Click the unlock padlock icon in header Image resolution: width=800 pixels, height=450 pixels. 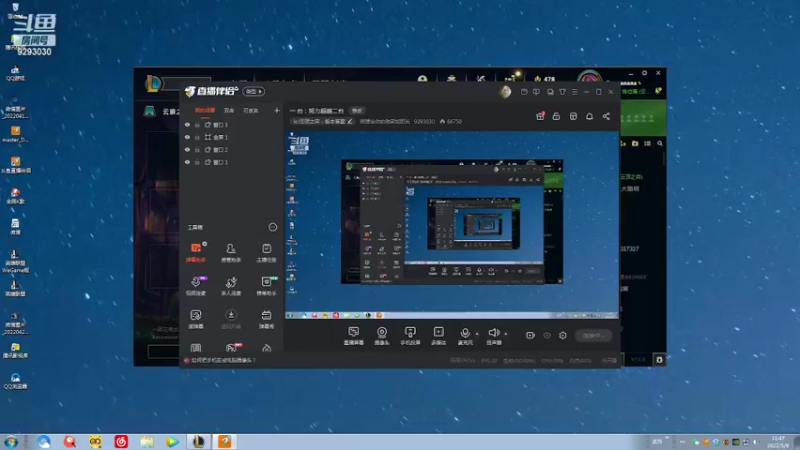(x=556, y=116)
